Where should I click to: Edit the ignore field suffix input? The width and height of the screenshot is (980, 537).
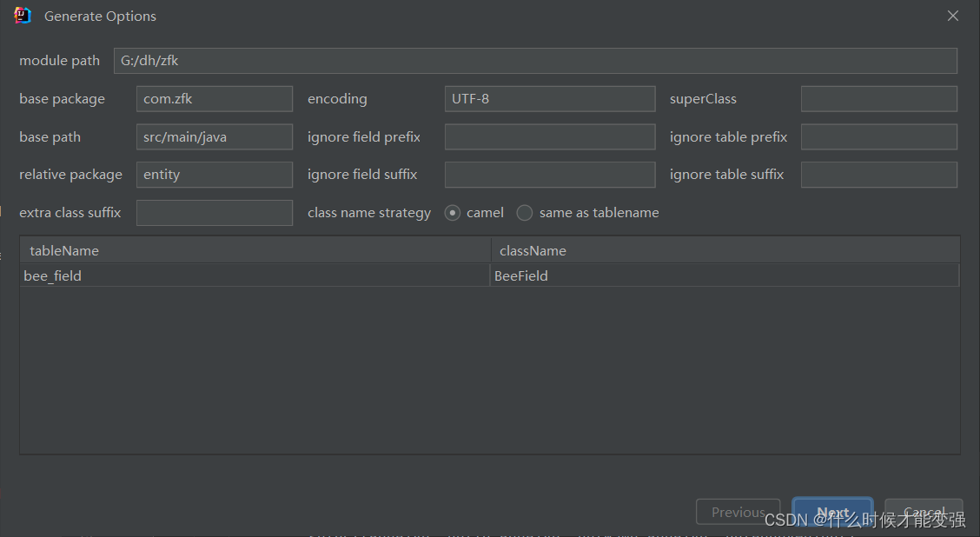(x=549, y=174)
